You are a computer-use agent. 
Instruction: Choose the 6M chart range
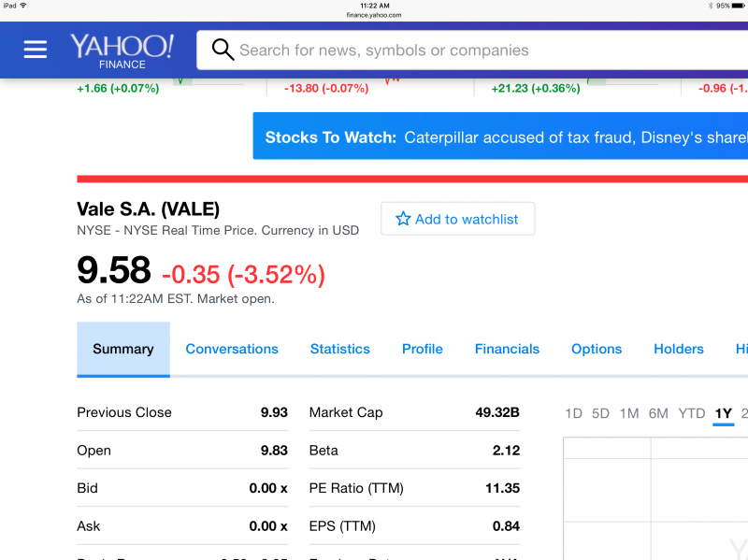coord(658,413)
